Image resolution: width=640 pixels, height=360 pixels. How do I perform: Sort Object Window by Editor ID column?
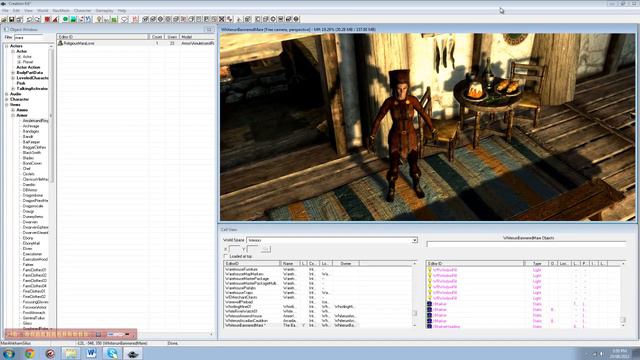(x=103, y=37)
